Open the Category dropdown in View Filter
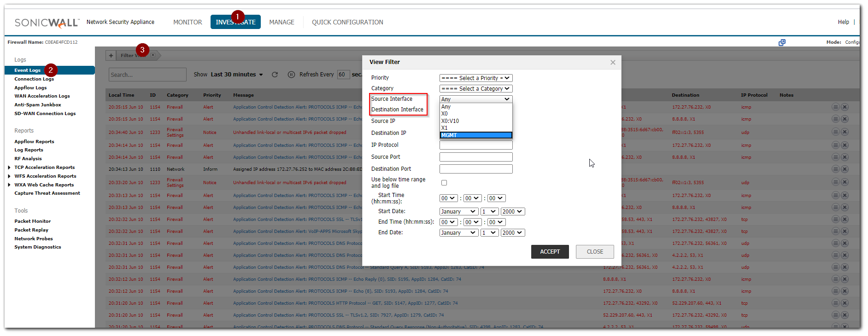 click(x=476, y=89)
